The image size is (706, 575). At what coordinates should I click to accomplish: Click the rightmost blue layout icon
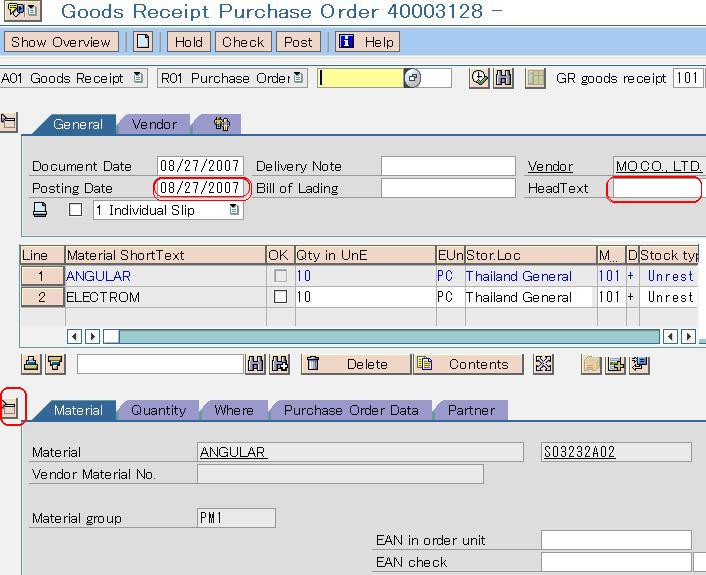click(x=640, y=364)
